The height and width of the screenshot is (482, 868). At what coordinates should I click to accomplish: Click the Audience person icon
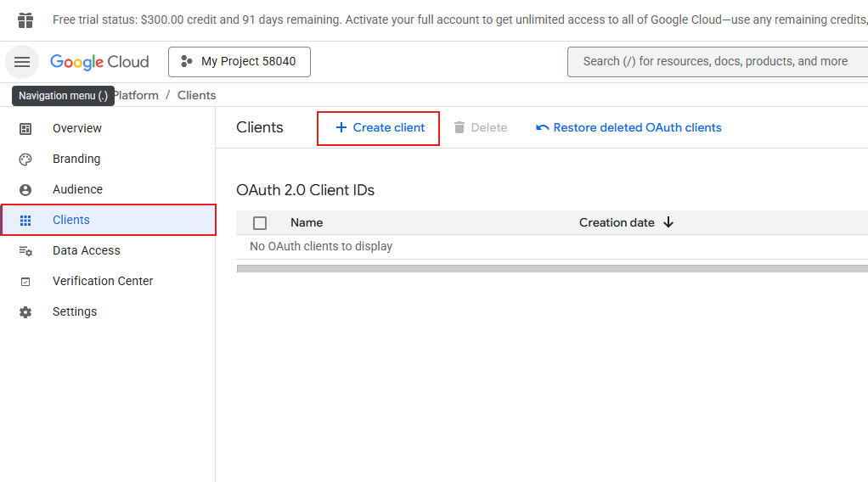pos(25,190)
